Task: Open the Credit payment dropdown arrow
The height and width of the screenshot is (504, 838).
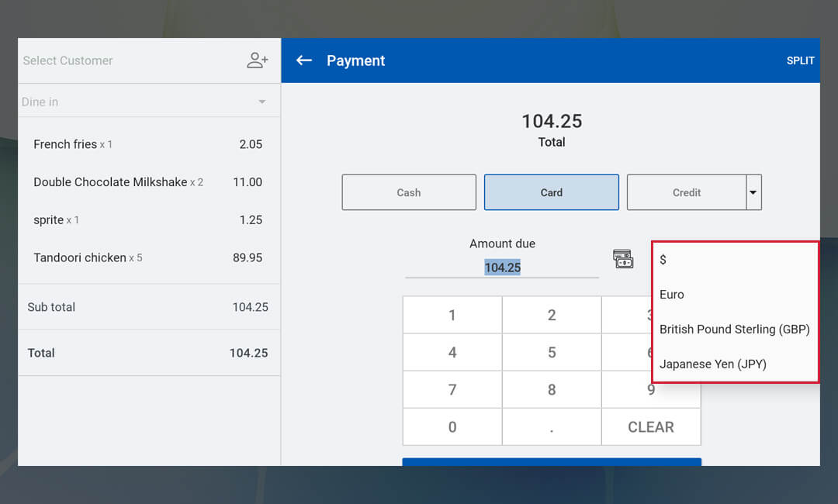Action: [x=753, y=192]
